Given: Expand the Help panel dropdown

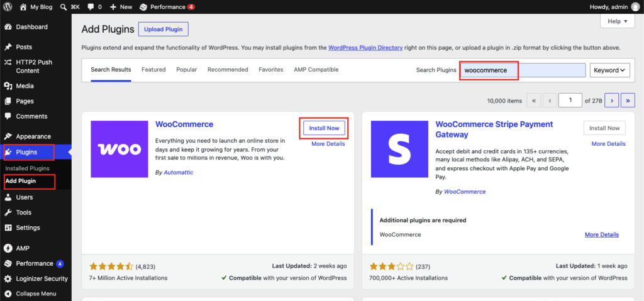Looking at the screenshot, I should click(618, 21).
